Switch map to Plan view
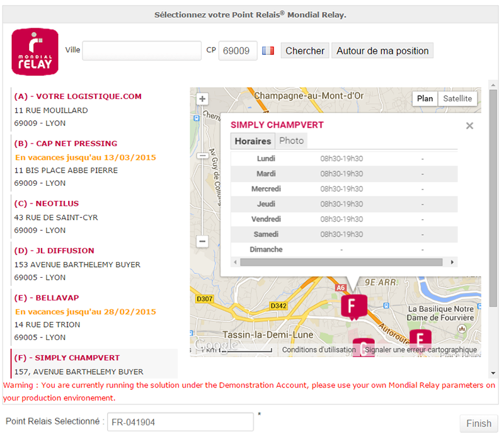The image size is (504, 439). pos(425,99)
